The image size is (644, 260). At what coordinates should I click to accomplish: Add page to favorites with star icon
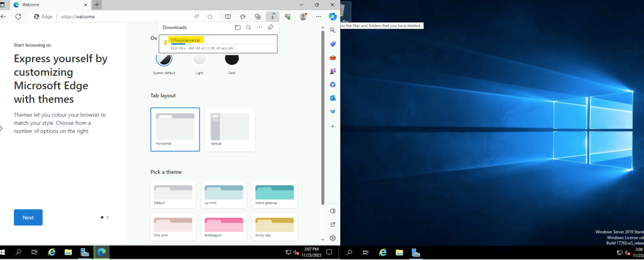(x=210, y=17)
